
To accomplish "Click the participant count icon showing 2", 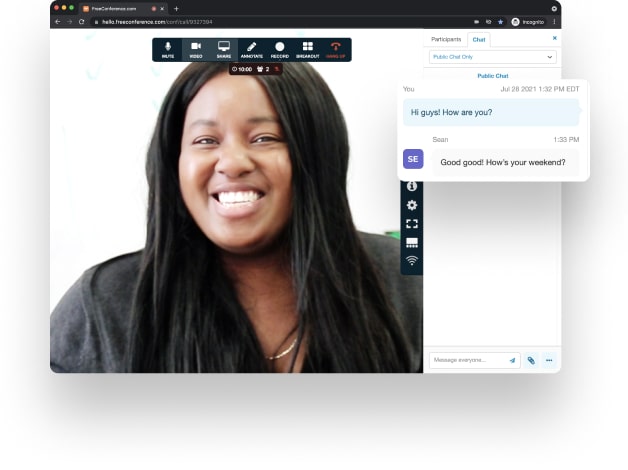I will (x=263, y=69).
